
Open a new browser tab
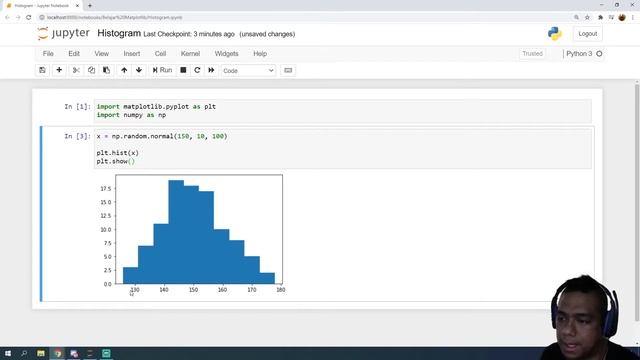[90, 6]
